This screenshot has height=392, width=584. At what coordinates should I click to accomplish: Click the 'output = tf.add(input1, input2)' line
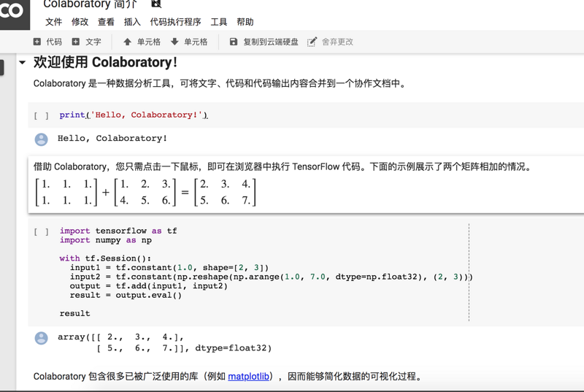tap(149, 286)
